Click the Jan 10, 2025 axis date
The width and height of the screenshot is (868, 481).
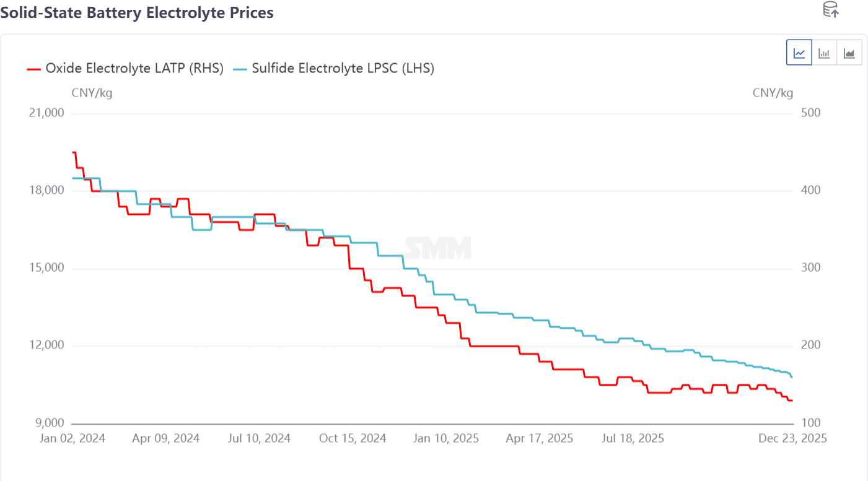point(446,438)
